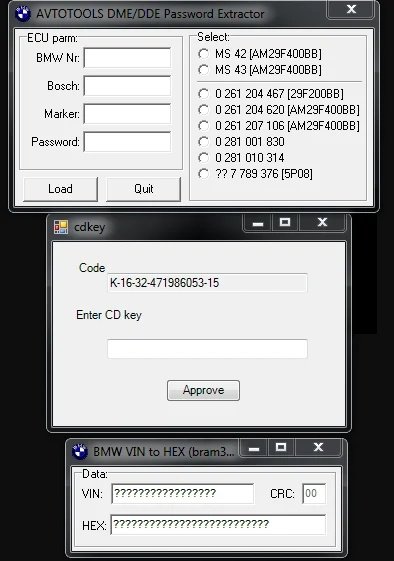The height and width of the screenshot is (561, 394).
Task: Click the 'BMW Nr:' label
Action: tap(58, 58)
